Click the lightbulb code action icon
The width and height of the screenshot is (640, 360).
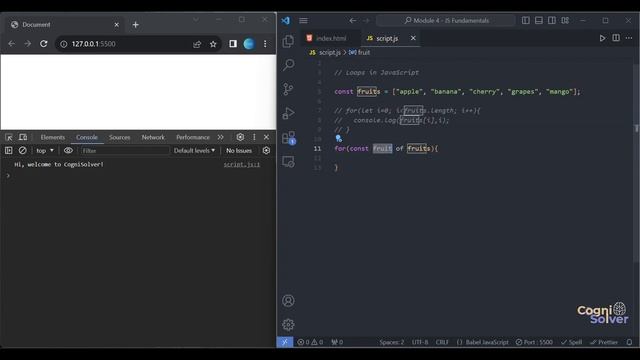click(x=338, y=139)
